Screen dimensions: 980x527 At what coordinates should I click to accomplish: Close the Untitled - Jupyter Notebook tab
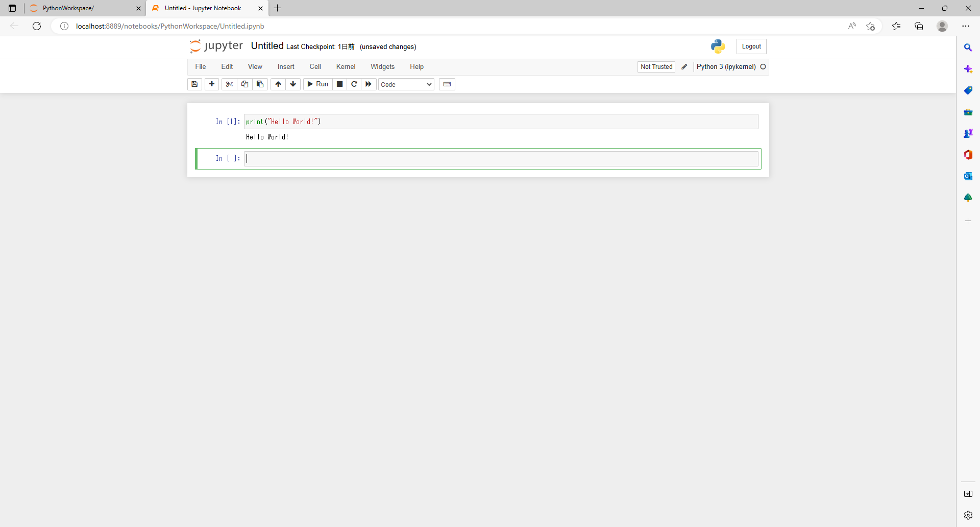click(x=261, y=8)
